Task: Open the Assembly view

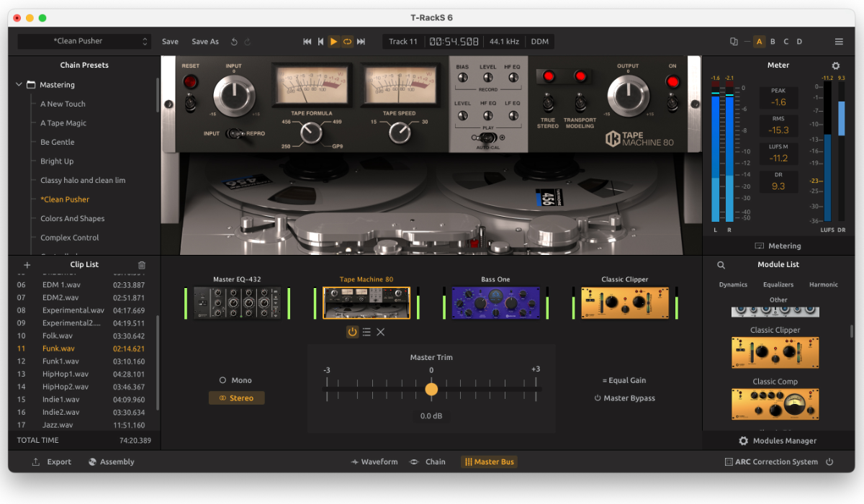Action: coord(112,462)
